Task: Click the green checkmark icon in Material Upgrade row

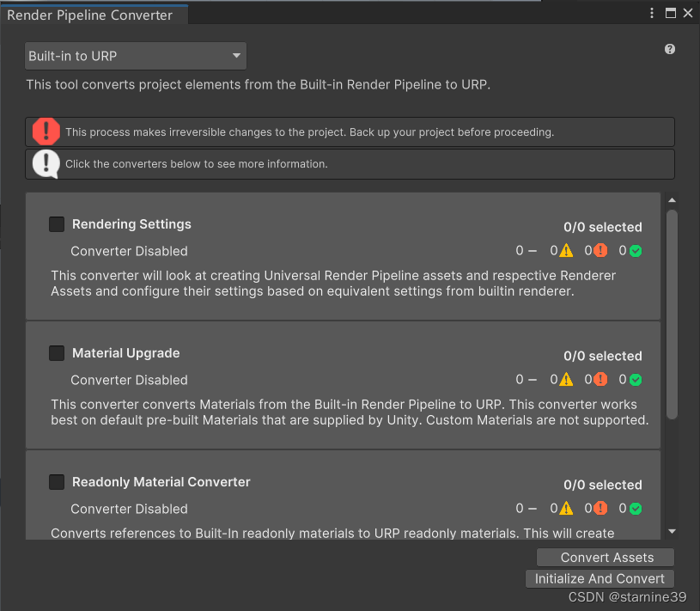Action: 636,380
